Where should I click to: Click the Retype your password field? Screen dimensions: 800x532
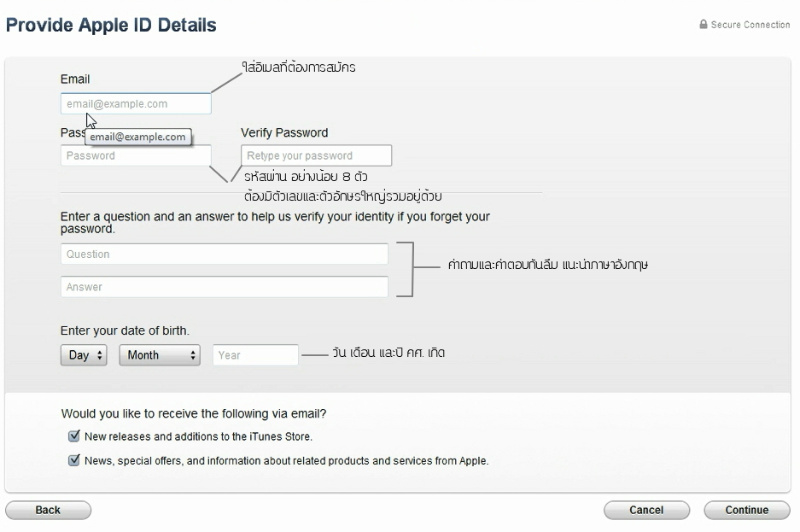(316, 155)
